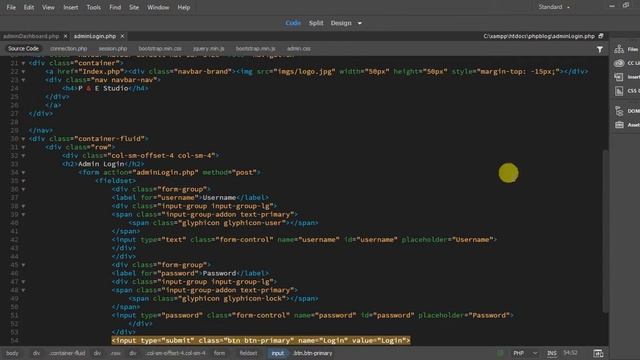Toggle INS insert mode in status bar

pos(552,353)
